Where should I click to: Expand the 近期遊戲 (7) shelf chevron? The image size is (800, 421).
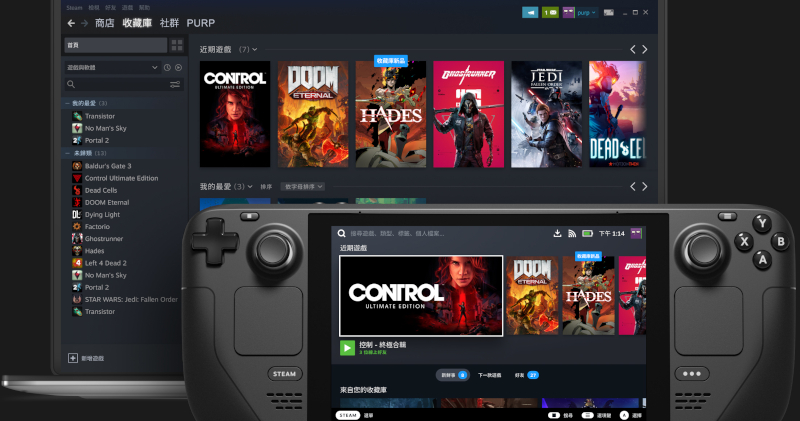point(254,49)
